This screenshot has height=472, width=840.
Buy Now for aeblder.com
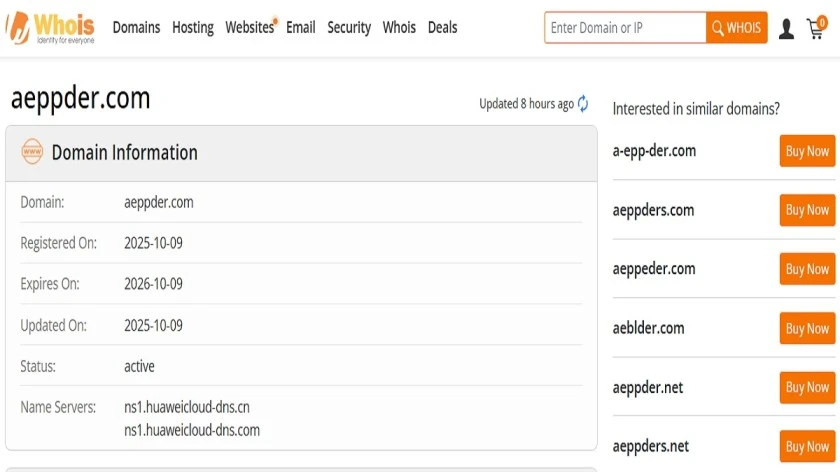click(807, 328)
